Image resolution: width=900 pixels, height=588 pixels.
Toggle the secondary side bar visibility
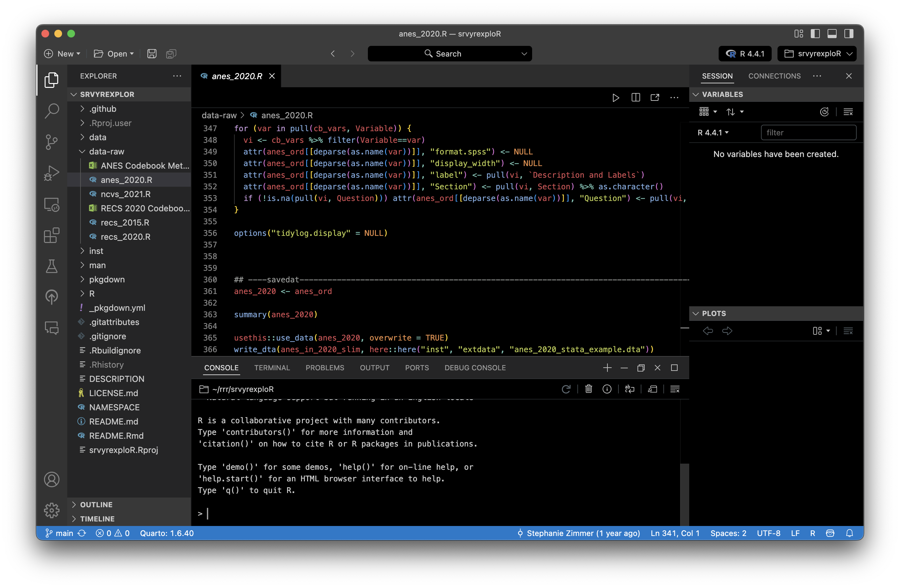click(x=849, y=34)
